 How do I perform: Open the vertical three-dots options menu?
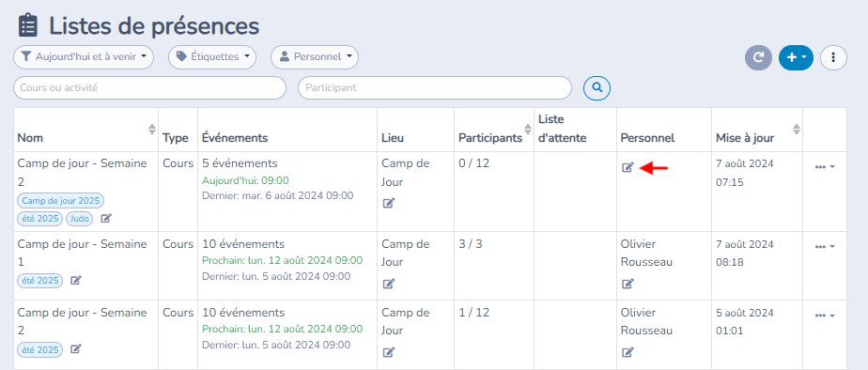833,57
